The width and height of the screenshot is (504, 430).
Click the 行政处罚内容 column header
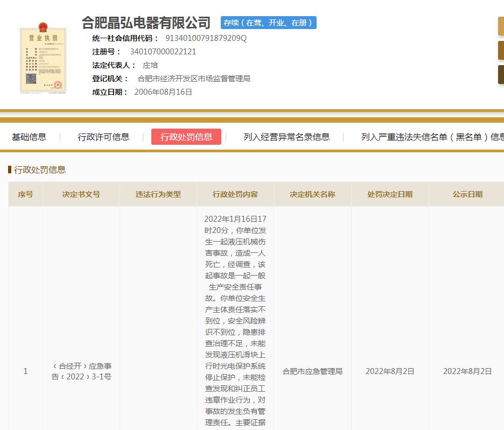pos(235,194)
